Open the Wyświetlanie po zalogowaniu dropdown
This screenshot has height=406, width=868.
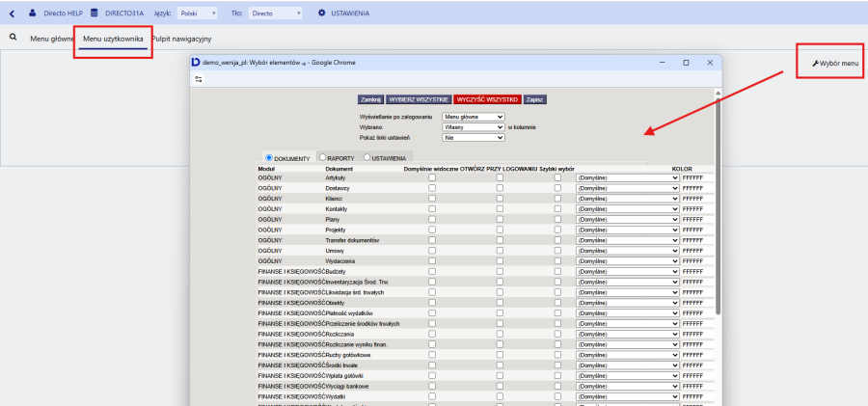coord(474,117)
